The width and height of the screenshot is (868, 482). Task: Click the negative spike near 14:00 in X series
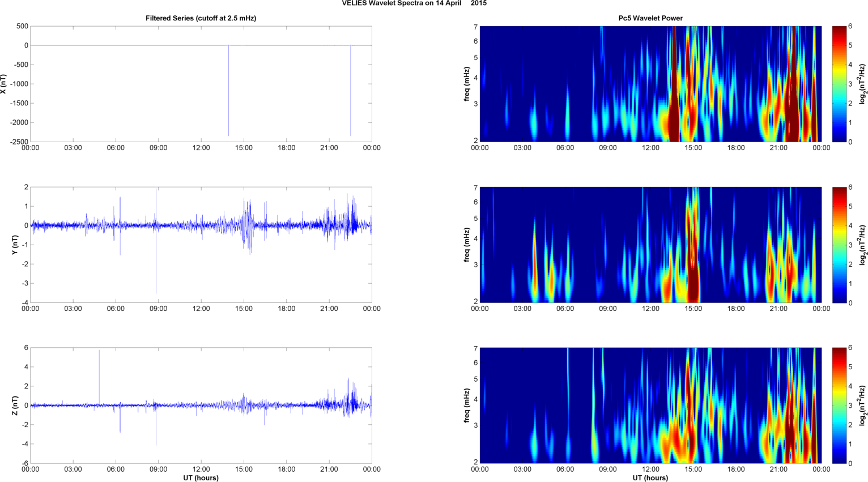click(228, 91)
